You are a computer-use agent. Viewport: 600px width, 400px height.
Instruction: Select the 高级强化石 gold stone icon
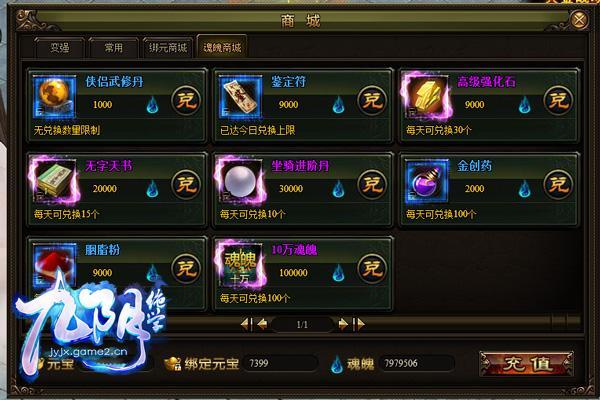(x=426, y=97)
